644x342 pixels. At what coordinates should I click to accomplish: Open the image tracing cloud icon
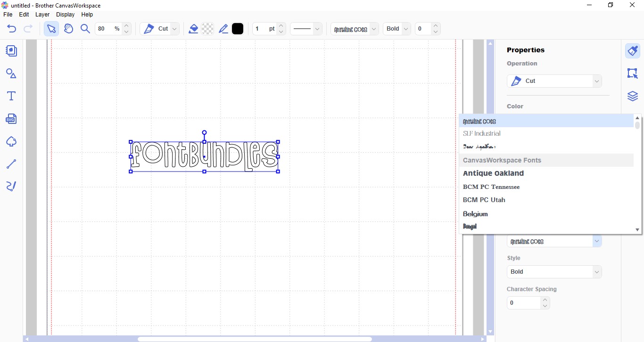pyautogui.click(x=11, y=141)
